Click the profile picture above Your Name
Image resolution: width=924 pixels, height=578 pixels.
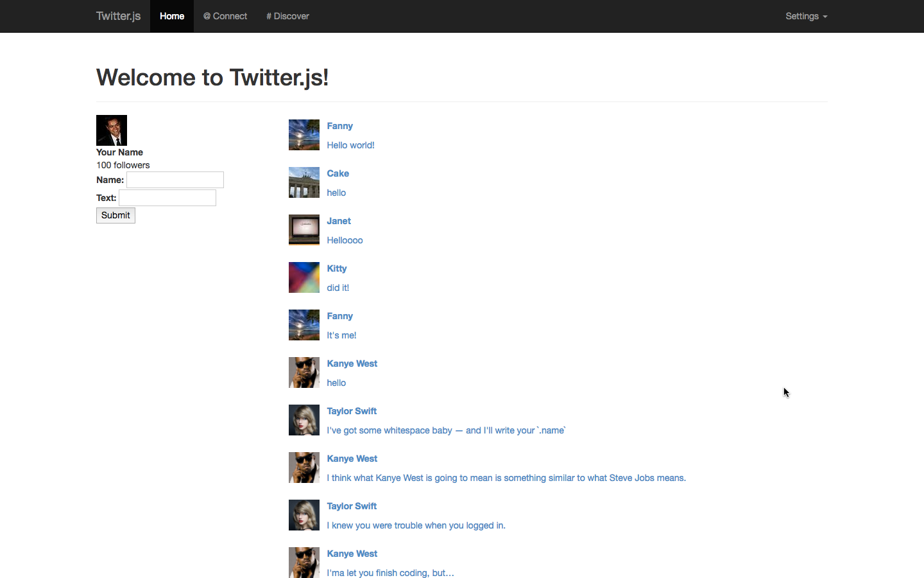pos(112,130)
